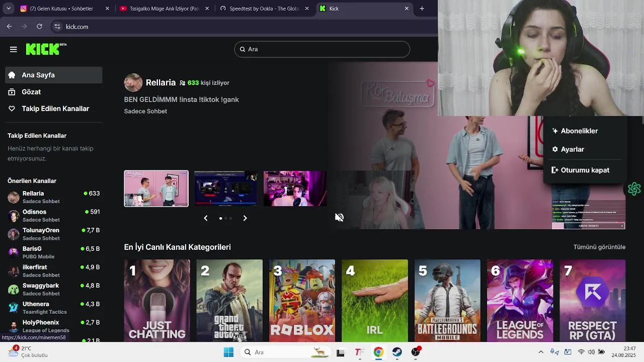Open the Grand Theft Auto V category card
Image resolution: width=644 pixels, height=362 pixels.
(229, 301)
